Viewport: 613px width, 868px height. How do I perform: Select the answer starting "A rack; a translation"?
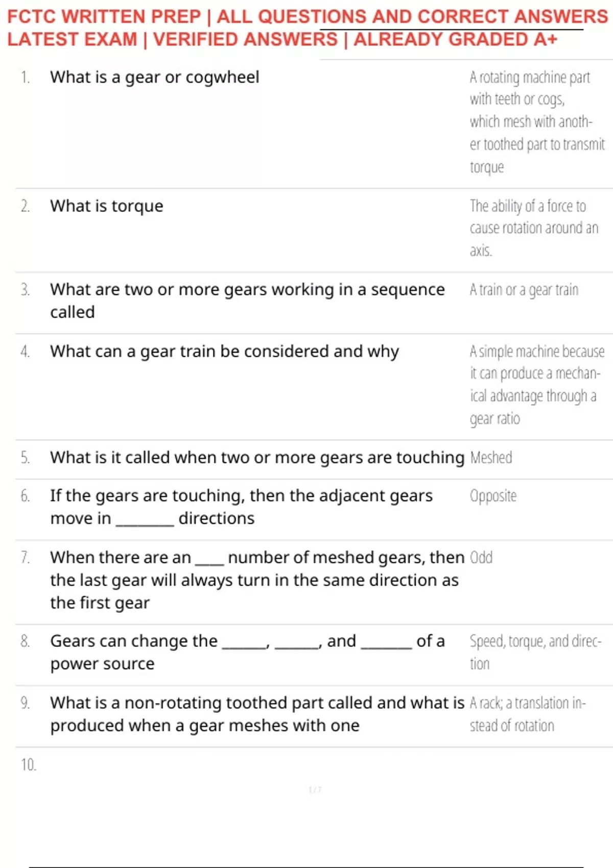[x=527, y=714]
